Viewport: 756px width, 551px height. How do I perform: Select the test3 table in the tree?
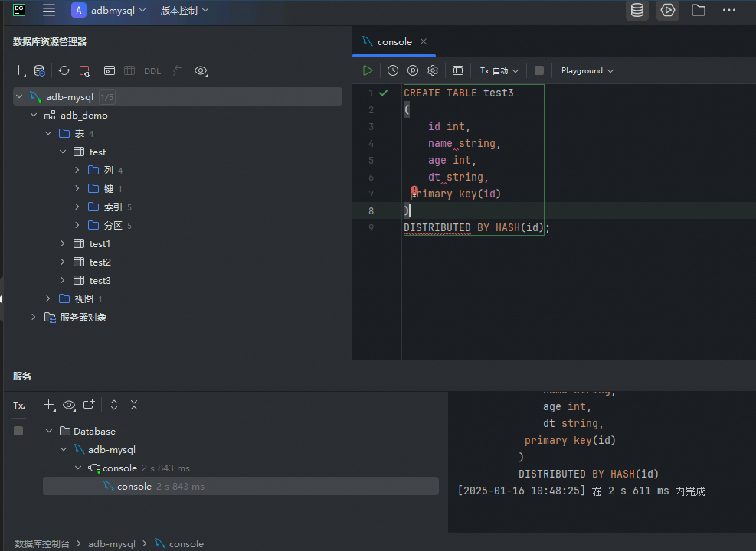coord(100,280)
